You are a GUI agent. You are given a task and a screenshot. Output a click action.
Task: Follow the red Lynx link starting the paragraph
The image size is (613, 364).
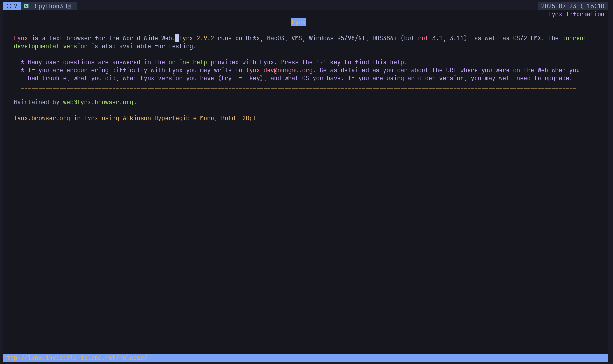(21, 38)
